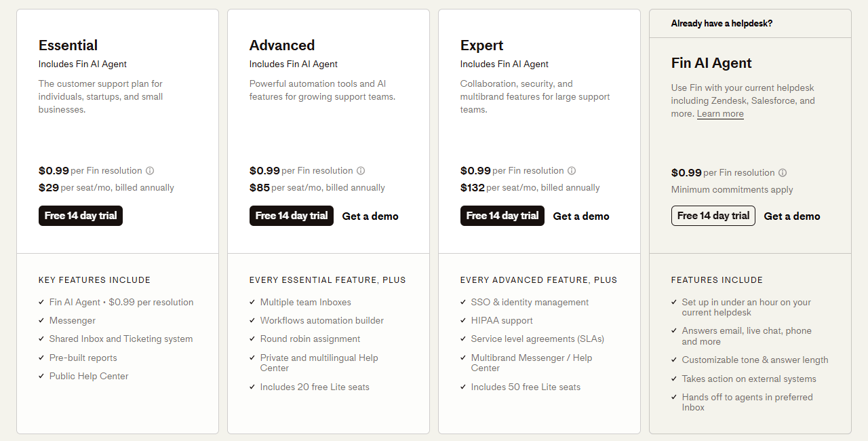Start the Free 14 day trial for Expert

coord(502,215)
